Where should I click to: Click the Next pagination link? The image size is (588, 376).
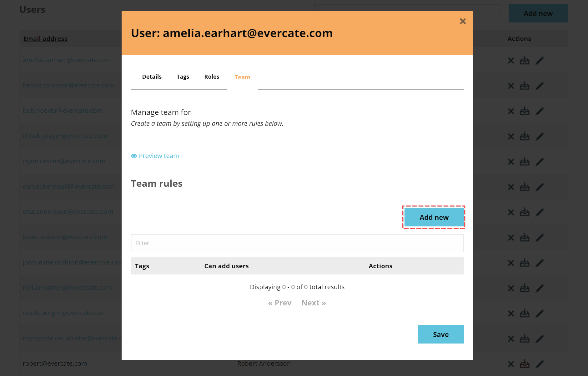pyautogui.click(x=313, y=302)
